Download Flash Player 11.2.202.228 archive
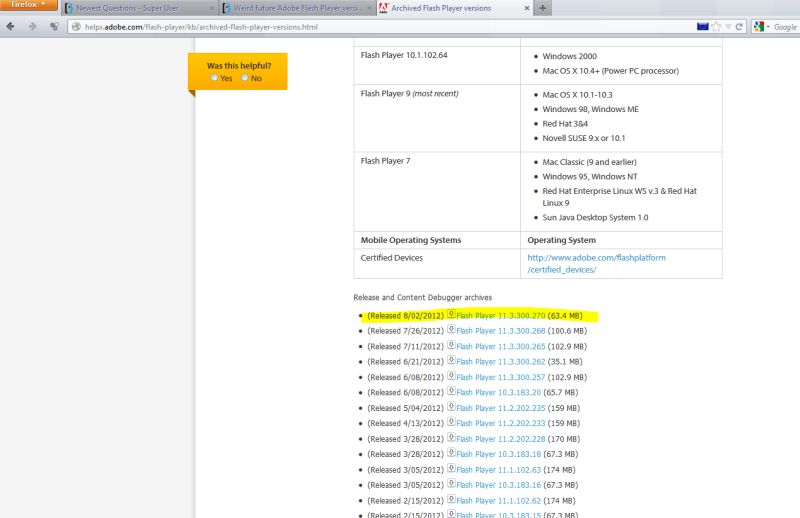The height and width of the screenshot is (518, 800). [501, 439]
